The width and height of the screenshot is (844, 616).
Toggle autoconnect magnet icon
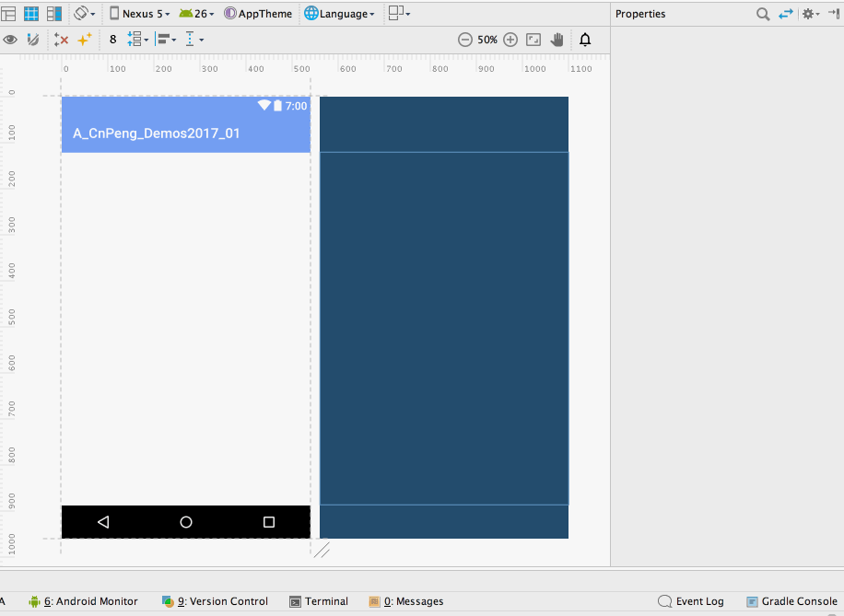point(33,40)
